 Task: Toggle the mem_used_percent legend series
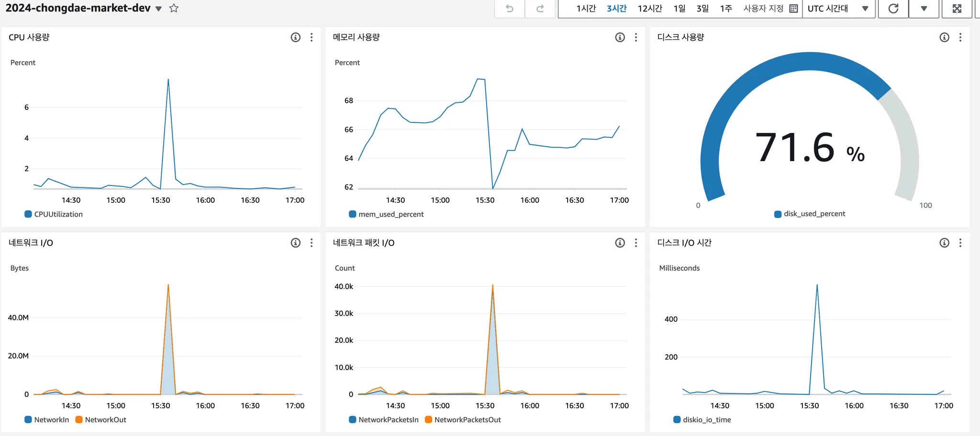coord(387,214)
